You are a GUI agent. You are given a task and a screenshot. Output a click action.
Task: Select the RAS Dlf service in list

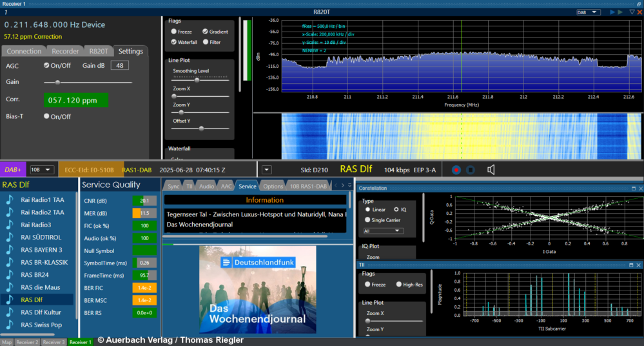37,300
